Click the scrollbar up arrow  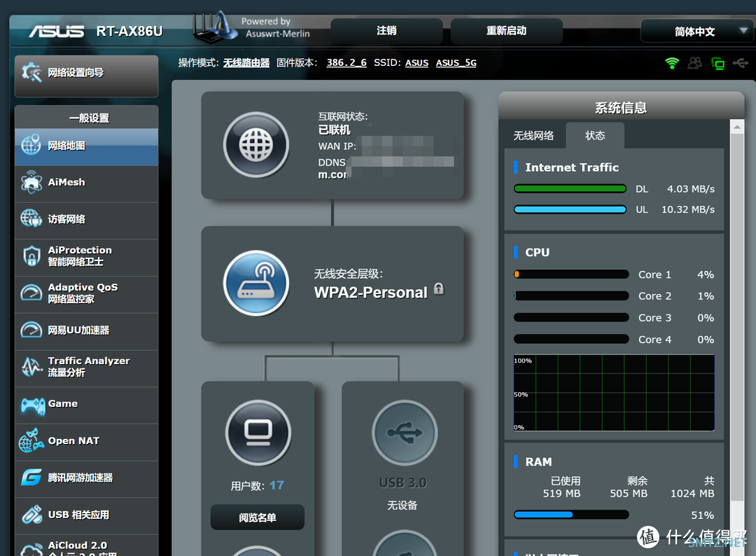[x=736, y=127]
